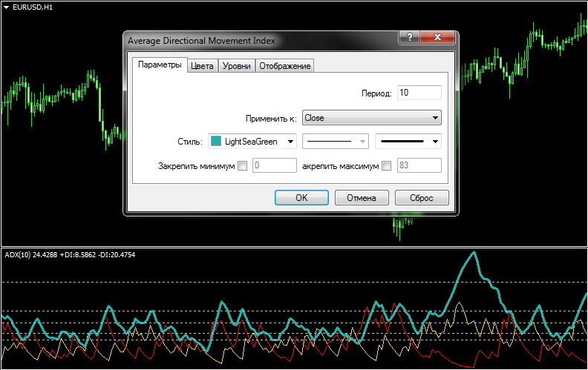Click the LightSeaGreen color swatch
This screenshot has width=588, height=370.
[216, 141]
